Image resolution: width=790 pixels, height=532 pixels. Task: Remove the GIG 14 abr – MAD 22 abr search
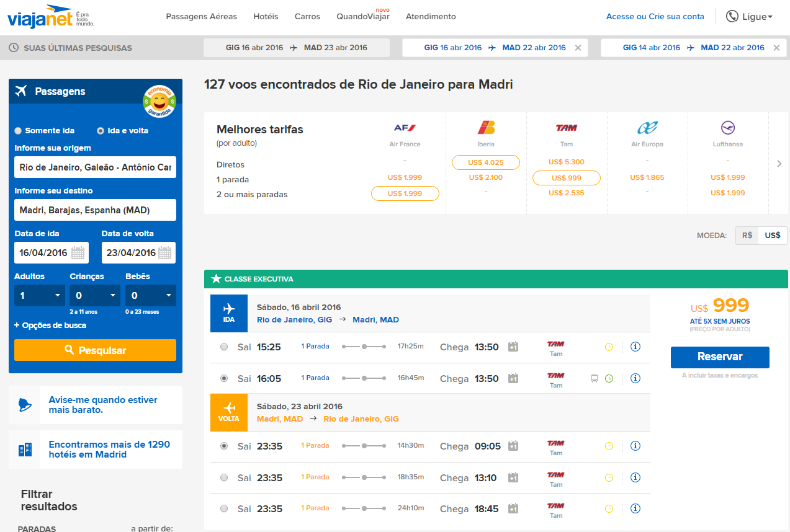(x=776, y=48)
